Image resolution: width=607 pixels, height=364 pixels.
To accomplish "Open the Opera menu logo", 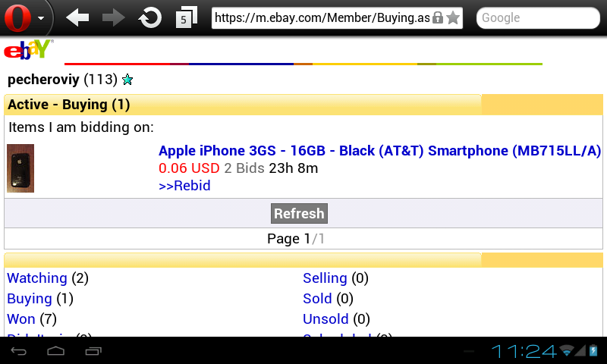I will click(x=17, y=17).
